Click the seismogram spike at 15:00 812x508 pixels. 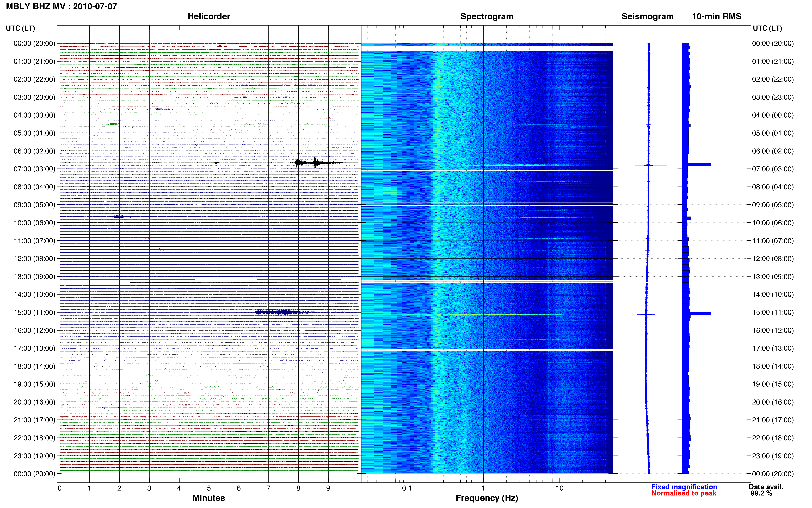coord(646,314)
